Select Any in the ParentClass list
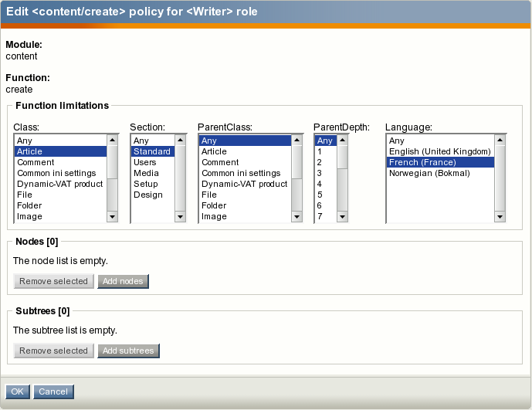532x410 pixels. 245,141
